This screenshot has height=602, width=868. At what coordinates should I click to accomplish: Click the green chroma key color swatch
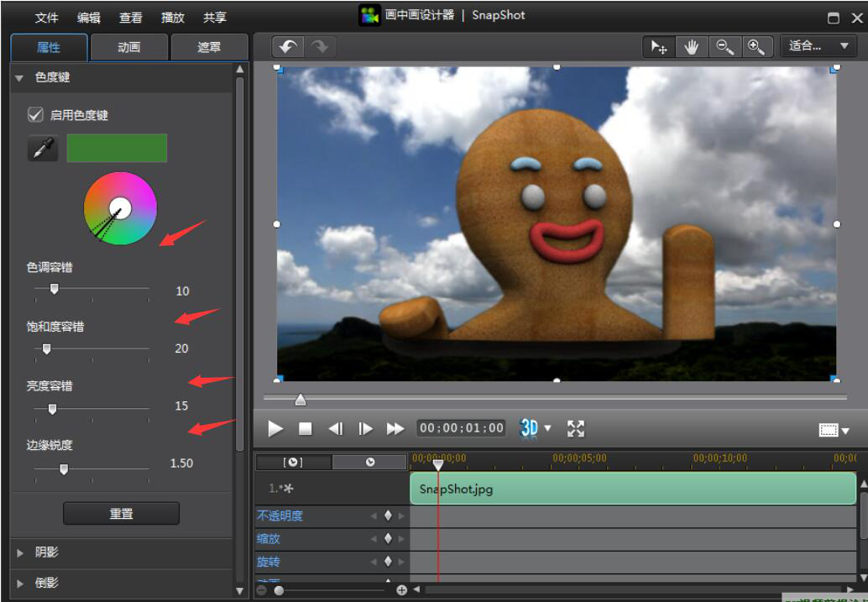(x=117, y=148)
